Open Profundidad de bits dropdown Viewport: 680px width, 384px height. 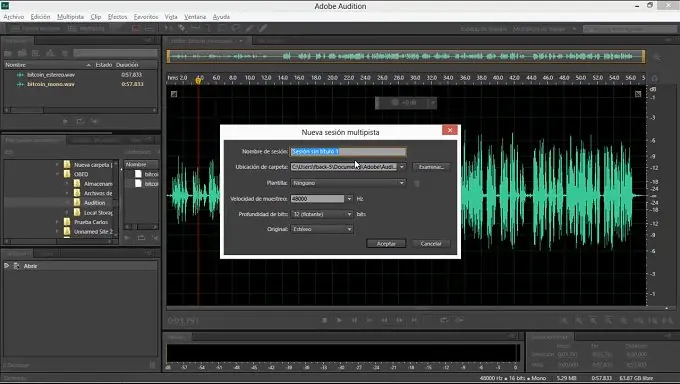coord(322,214)
